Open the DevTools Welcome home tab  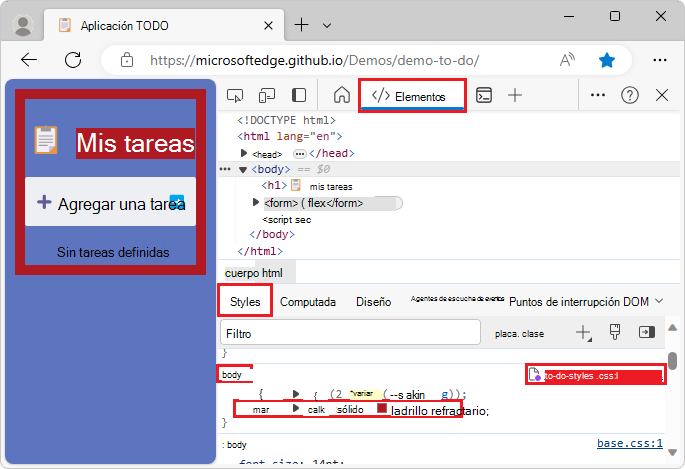click(x=342, y=95)
